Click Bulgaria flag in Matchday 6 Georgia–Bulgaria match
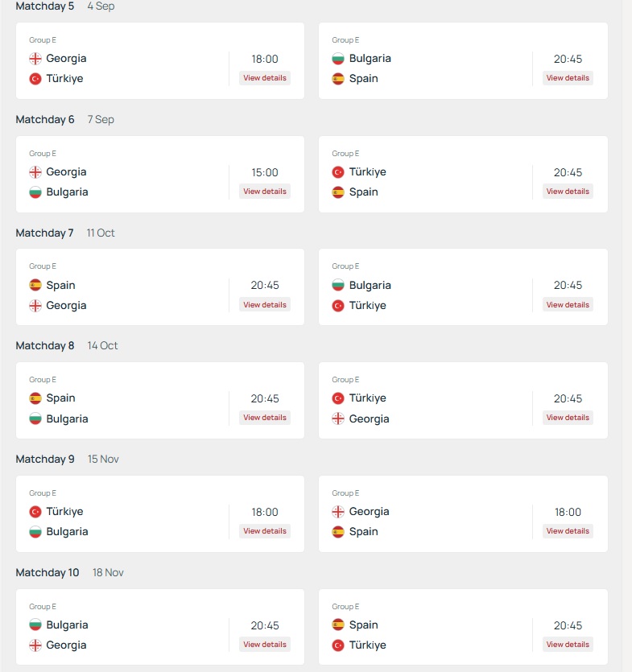The width and height of the screenshot is (632, 672). click(35, 192)
